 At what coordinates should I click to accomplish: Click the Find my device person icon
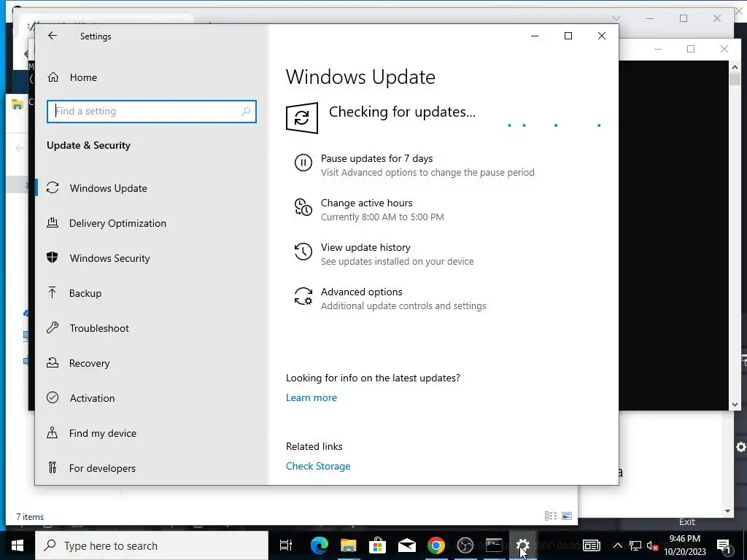53,432
